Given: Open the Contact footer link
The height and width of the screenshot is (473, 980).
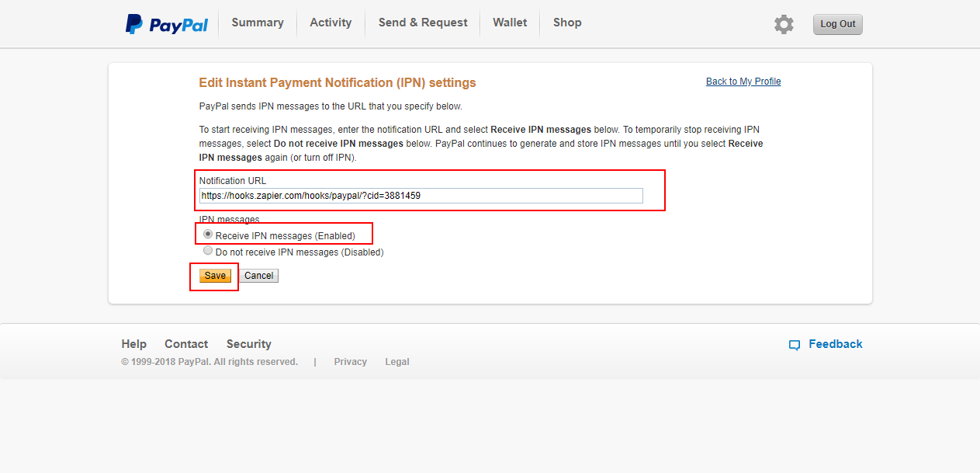Looking at the screenshot, I should 186,344.
